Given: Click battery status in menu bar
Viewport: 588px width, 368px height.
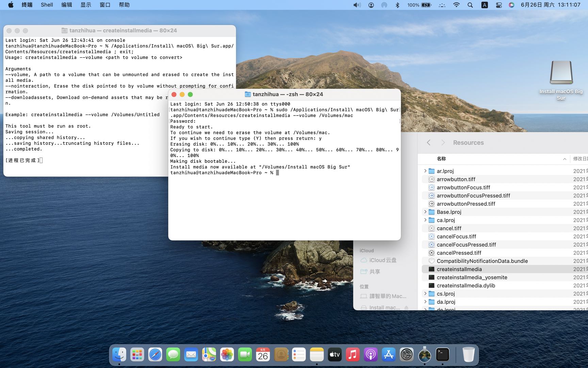Looking at the screenshot, I should [419, 5].
